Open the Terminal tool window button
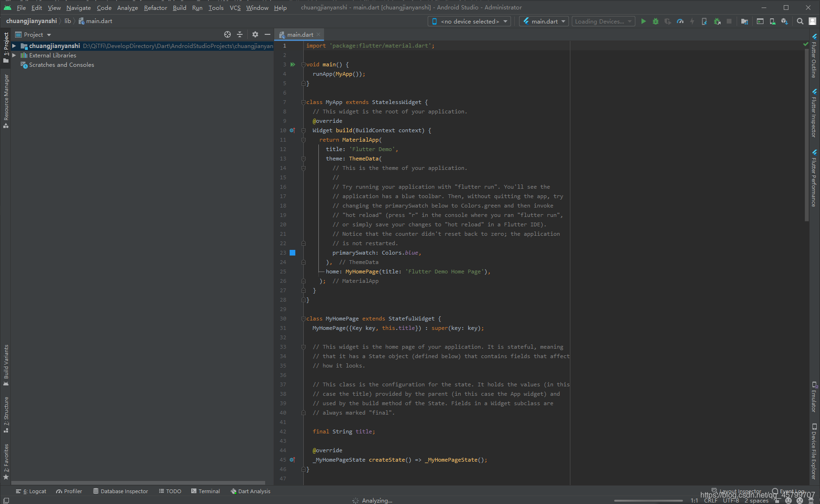This screenshot has height=504, width=820. click(x=205, y=491)
